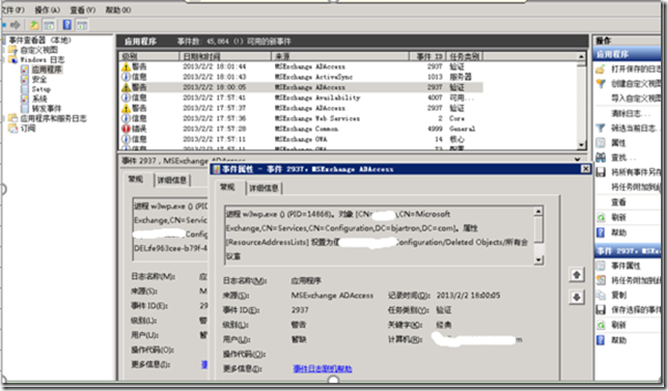Click the forward arrow toolbar icon
The image size is (668, 391).
coord(15,25)
